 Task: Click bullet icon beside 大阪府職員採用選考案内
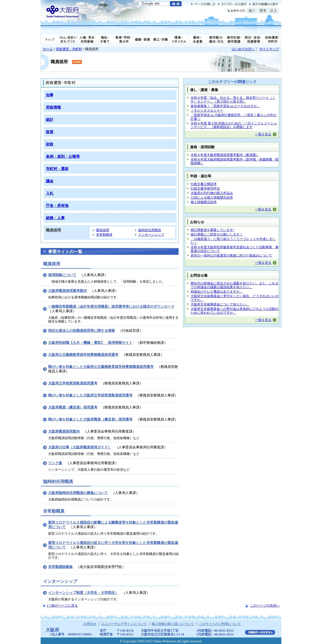[45, 291]
